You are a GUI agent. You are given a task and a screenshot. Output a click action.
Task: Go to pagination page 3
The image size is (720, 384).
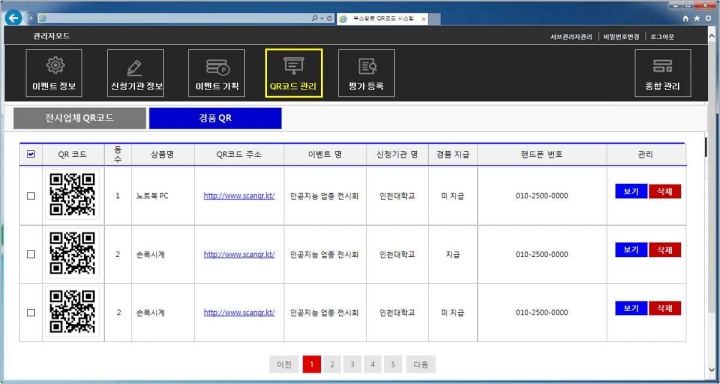point(352,364)
